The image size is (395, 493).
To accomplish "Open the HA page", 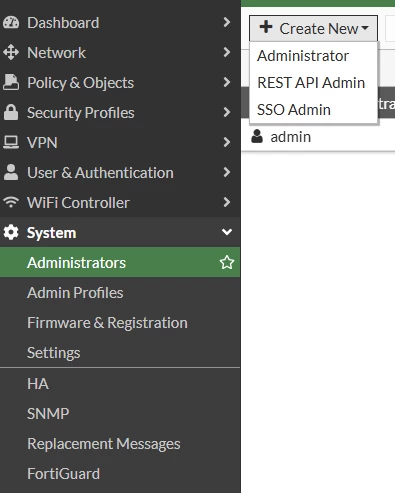I will [120, 384].
